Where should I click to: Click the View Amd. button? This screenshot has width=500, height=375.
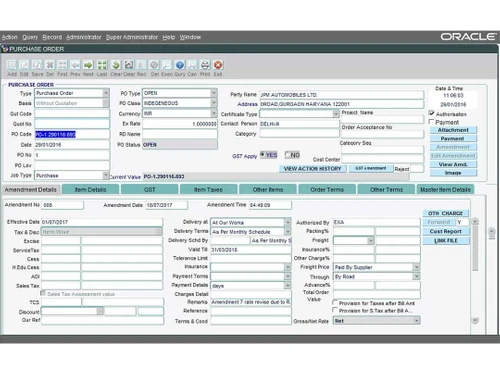453,164
